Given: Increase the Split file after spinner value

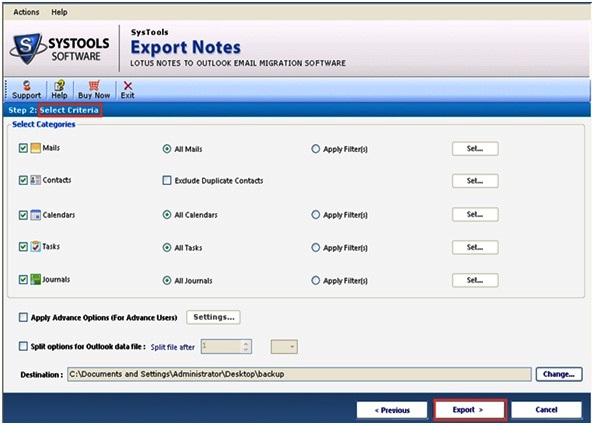Looking at the screenshot, I should (246, 343).
